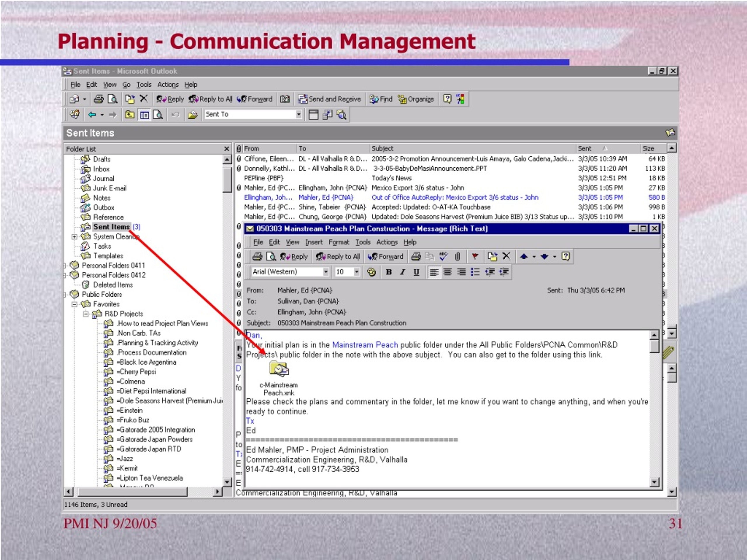Click folder list horizontal scrollbar right arrow
Viewport: 747px width, 560px height.
pos(218,491)
